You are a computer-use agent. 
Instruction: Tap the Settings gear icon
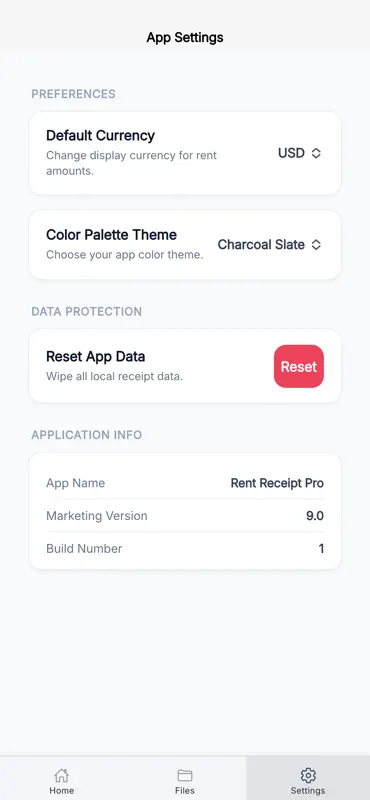(308, 775)
